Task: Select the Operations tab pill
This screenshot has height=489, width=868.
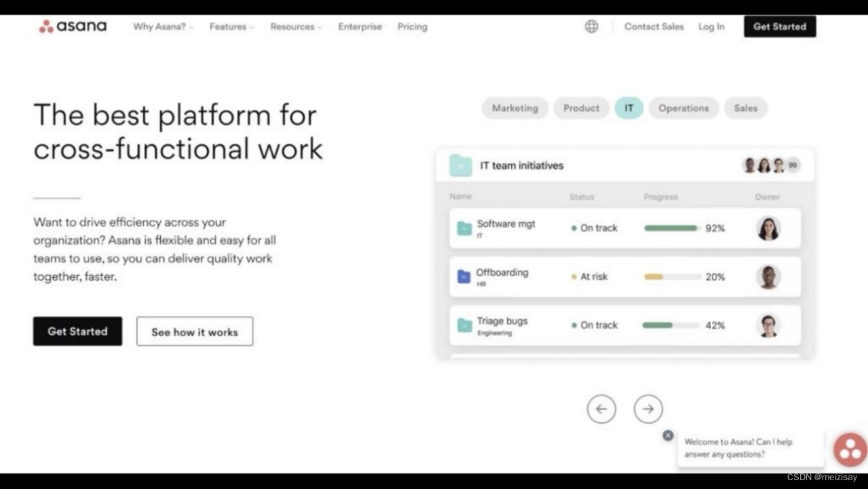Action: tap(683, 108)
